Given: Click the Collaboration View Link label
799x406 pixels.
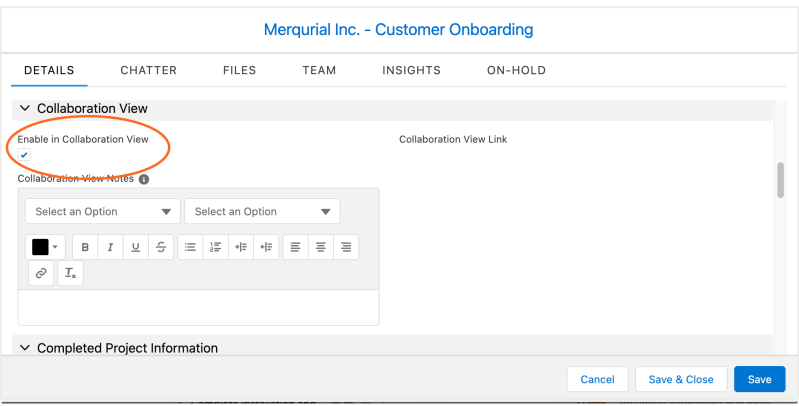Looking at the screenshot, I should 453,139.
